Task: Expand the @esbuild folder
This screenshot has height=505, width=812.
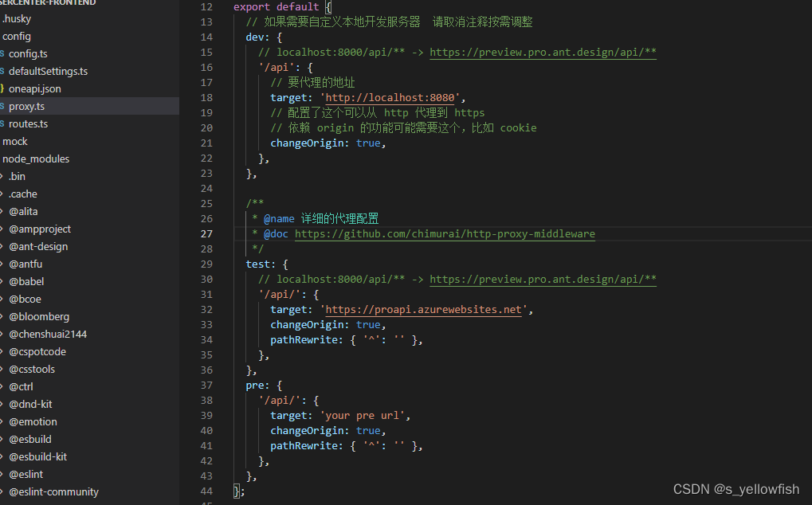Action: pyautogui.click(x=30, y=440)
